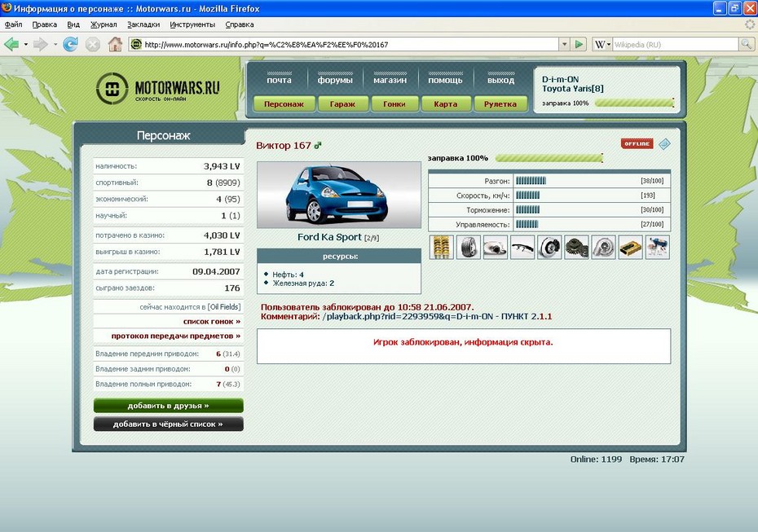Click the Гонки green nav button

point(394,104)
